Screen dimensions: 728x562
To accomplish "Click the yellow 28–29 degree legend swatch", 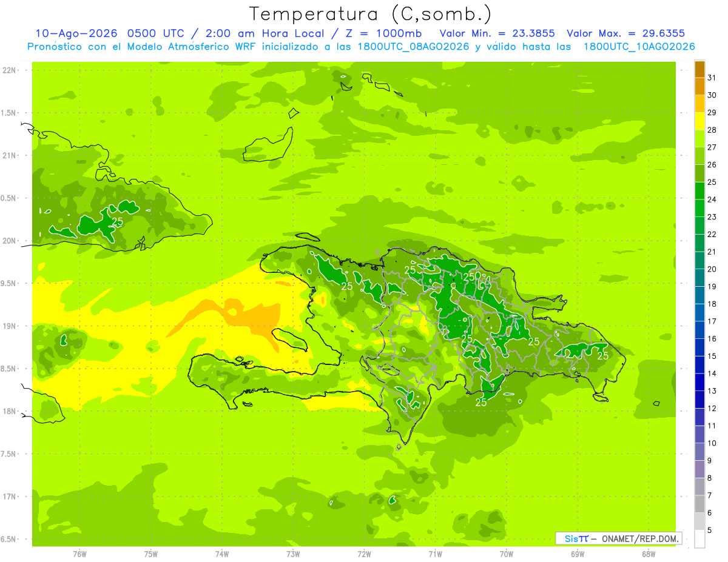I will pyautogui.click(x=699, y=121).
